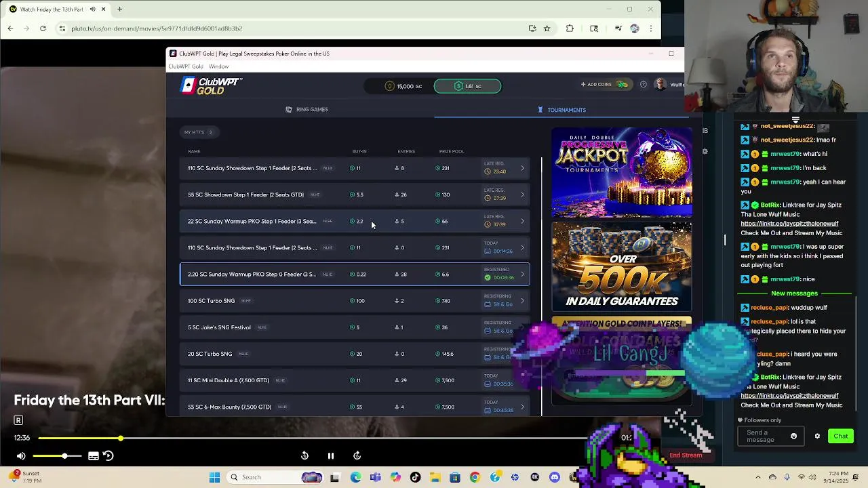Bookmark this page with the star icon
This screenshot has height=488, width=868.
pyautogui.click(x=547, y=28)
